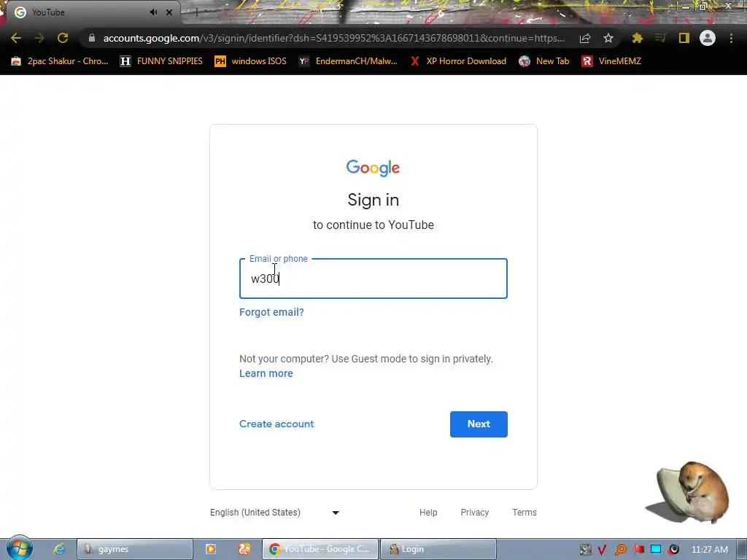
Task: Click the Forgot email? link
Action: pos(271,312)
